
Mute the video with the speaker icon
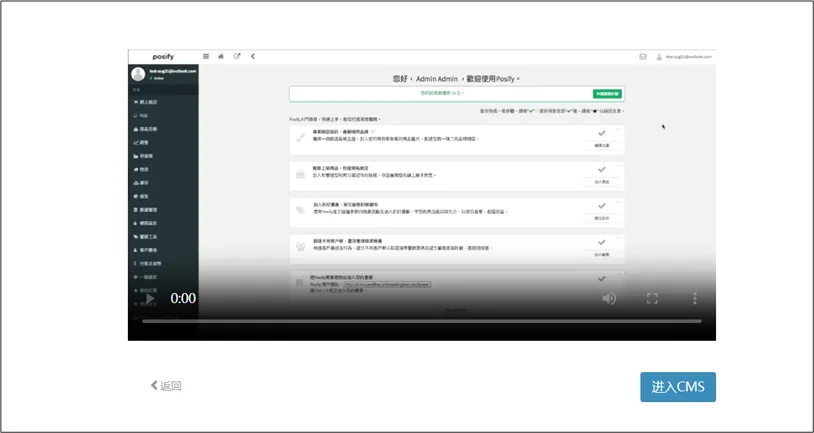[609, 299]
